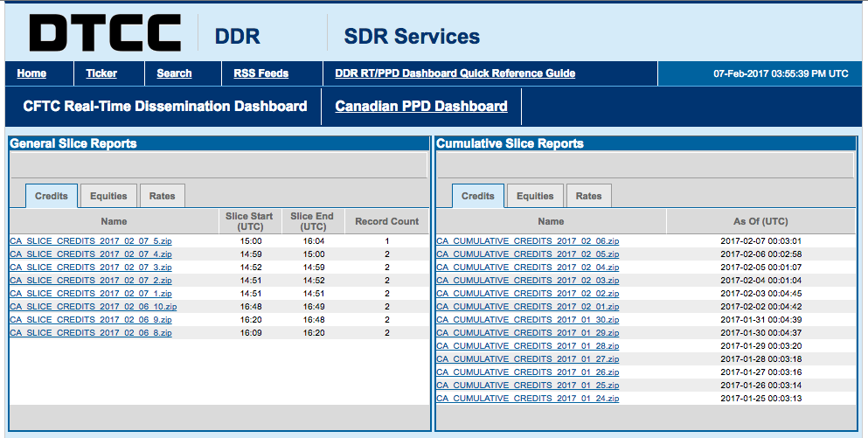The image size is (868, 438).
Task: Click As Of value 2017-01-29 00:03:20
Action: 761,346
